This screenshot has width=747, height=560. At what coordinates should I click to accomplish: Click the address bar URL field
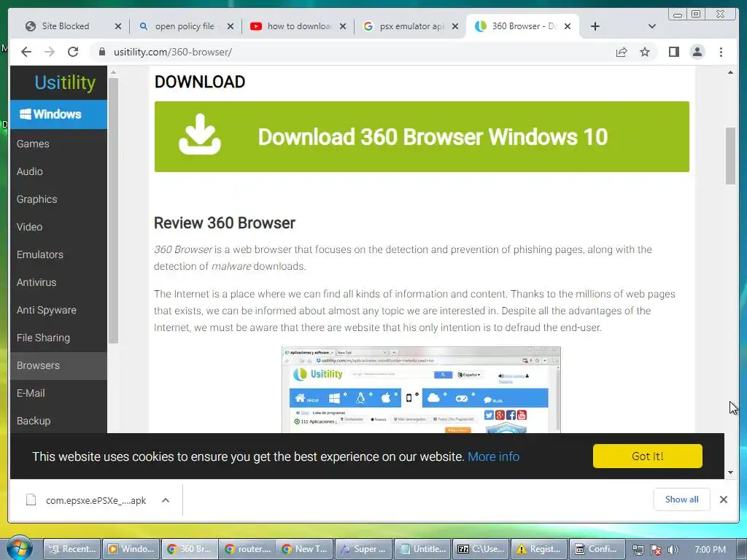[352, 52]
